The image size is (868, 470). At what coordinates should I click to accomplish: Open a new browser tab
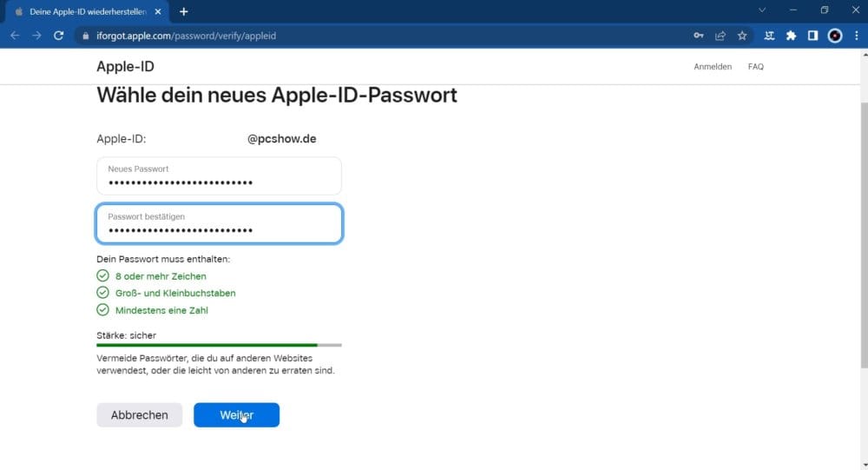184,11
